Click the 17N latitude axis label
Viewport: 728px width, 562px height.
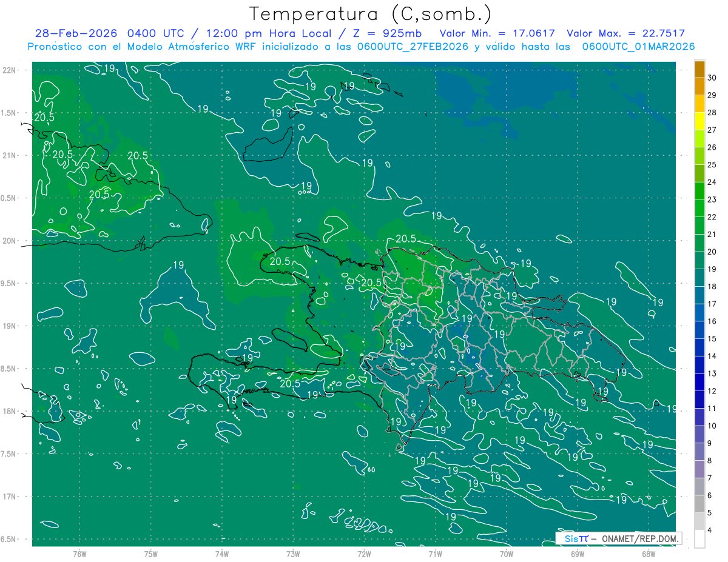click(x=9, y=497)
